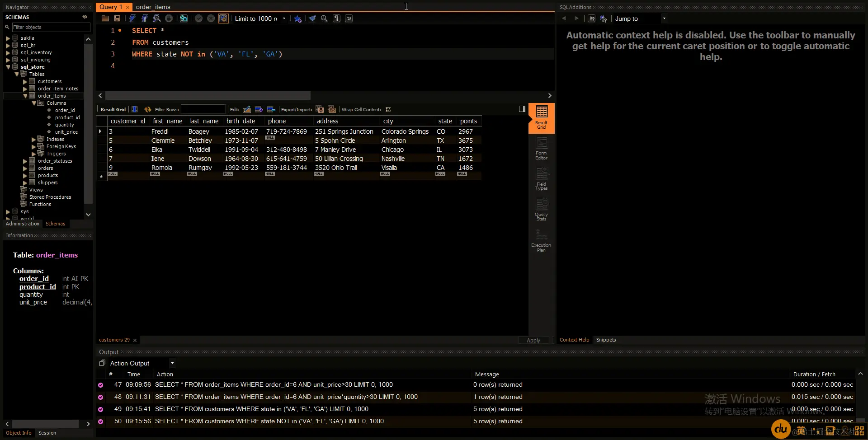Toggle continue-on-error for script execution
Viewport: 868px width, 440px height.
[x=184, y=19]
